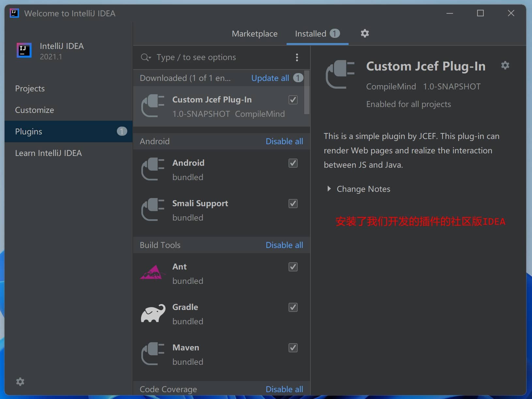This screenshot has width=532, height=399.
Task: Disable the Custom Jcef Plug-In checkbox
Action: (293, 100)
